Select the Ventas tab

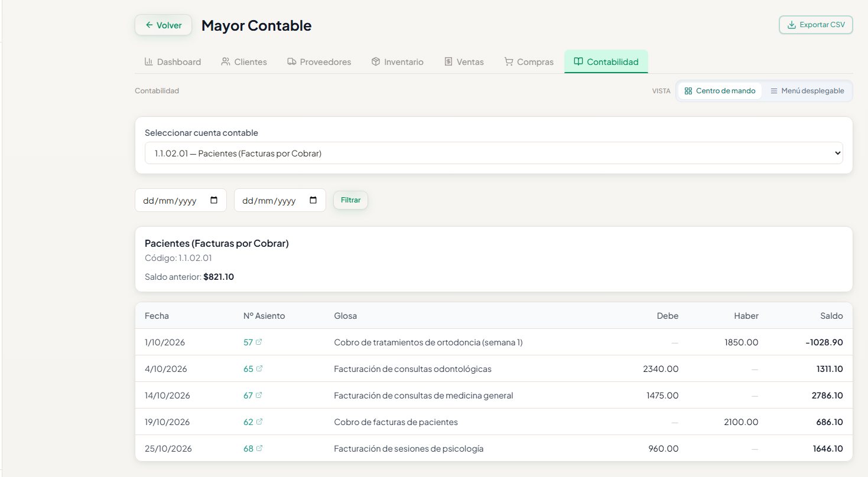click(464, 61)
